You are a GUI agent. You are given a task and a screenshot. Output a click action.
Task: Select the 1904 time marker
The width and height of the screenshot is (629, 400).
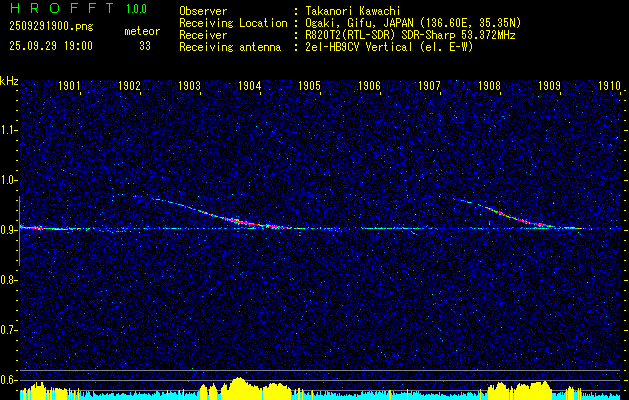point(249,87)
